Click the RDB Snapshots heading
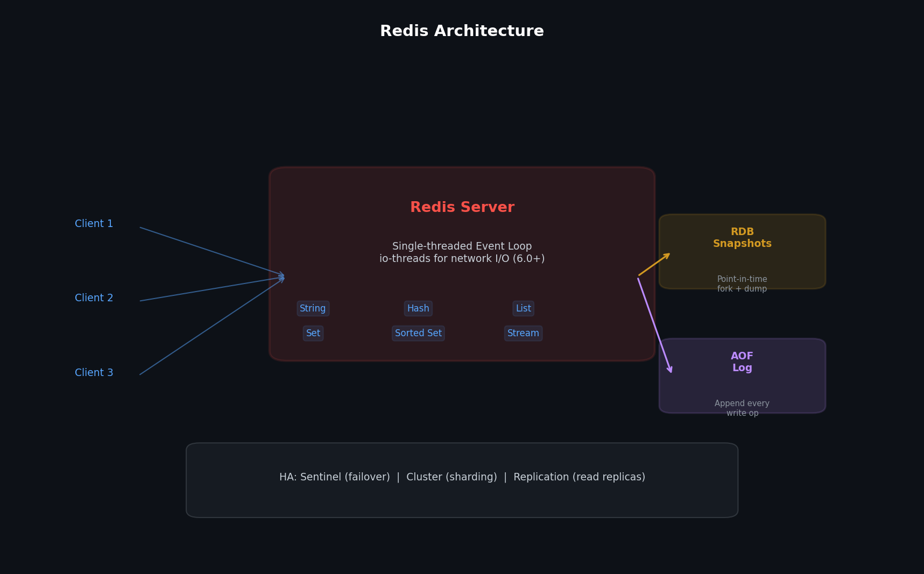924x574 pixels. pyautogui.click(x=742, y=238)
